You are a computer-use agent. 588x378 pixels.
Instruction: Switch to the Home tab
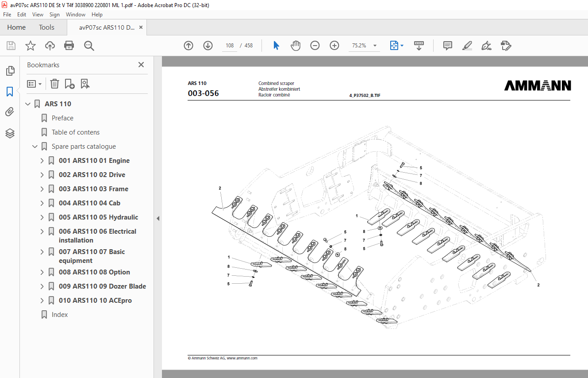(16, 27)
